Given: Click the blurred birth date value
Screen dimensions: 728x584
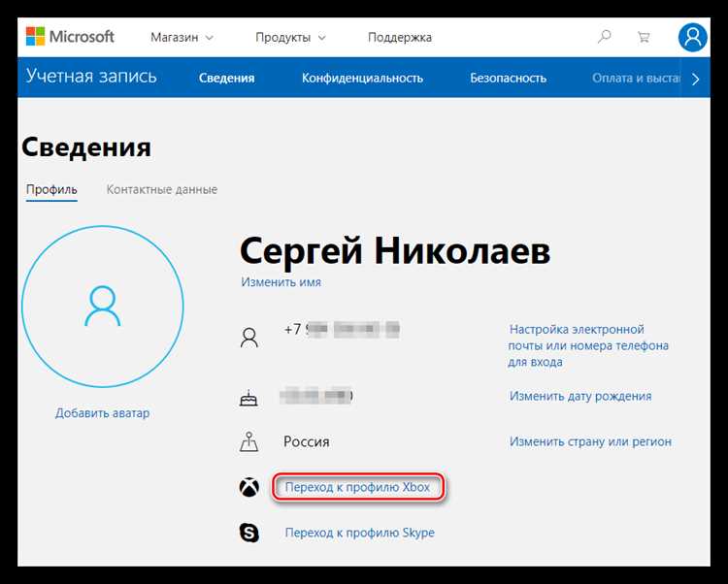Looking at the screenshot, I should click(316, 396).
